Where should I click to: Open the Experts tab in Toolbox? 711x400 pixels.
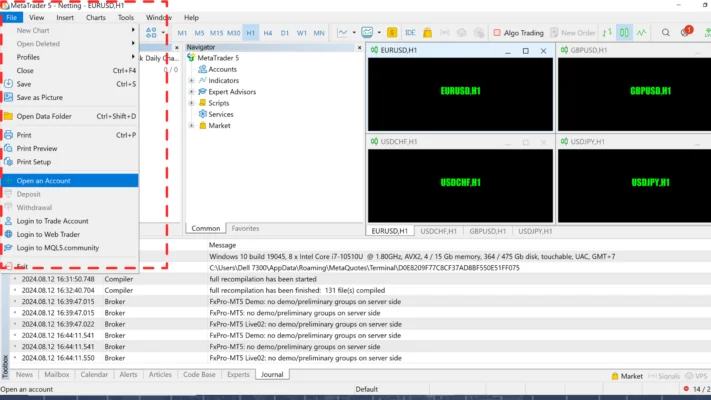pos(238,374)
